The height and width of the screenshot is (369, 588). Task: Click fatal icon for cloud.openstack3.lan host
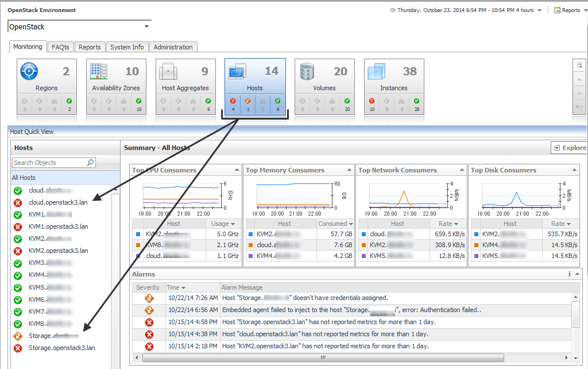point(18,203)
